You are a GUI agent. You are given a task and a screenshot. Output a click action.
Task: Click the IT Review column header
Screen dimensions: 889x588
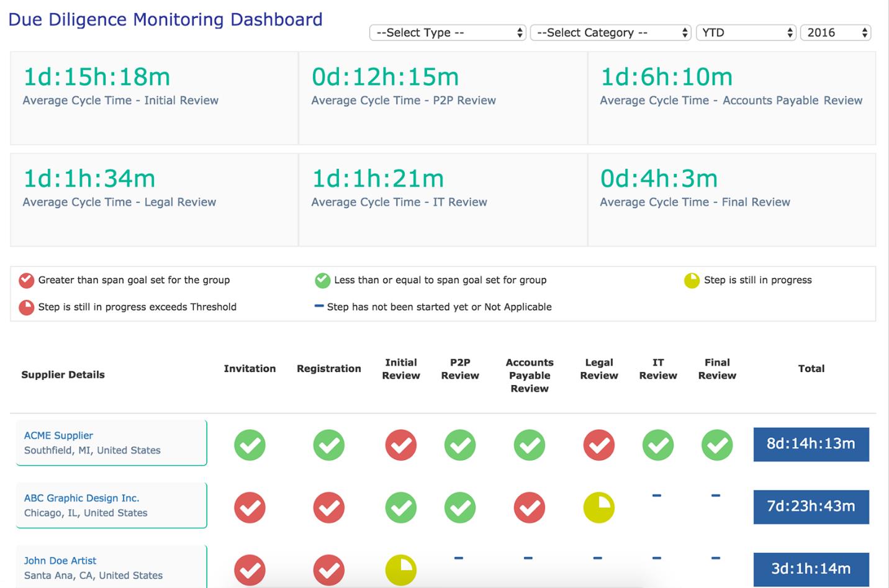tap(658, 369)
